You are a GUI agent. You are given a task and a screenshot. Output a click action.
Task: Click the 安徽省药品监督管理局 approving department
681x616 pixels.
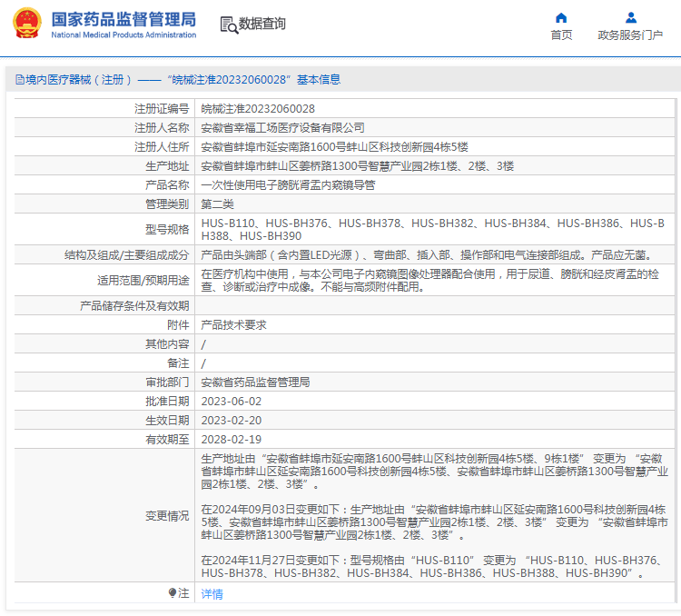[x=255, y=383]
